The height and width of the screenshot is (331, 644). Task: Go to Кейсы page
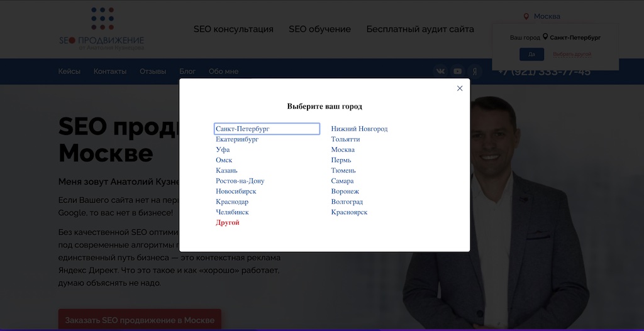69,72
